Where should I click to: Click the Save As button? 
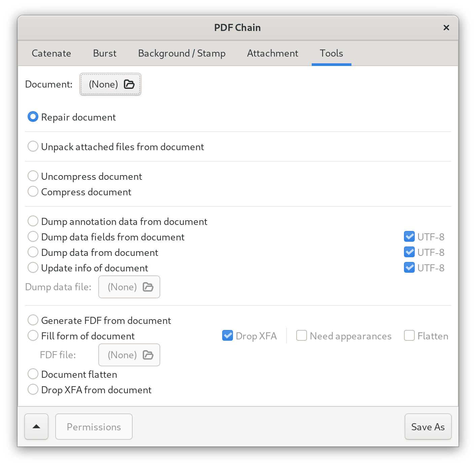428,427
